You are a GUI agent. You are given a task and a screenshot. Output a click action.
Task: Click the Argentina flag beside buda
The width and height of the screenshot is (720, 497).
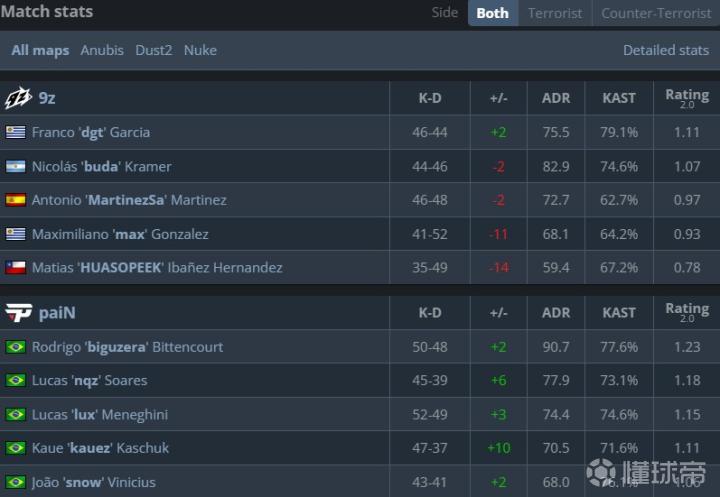(15, 166)
